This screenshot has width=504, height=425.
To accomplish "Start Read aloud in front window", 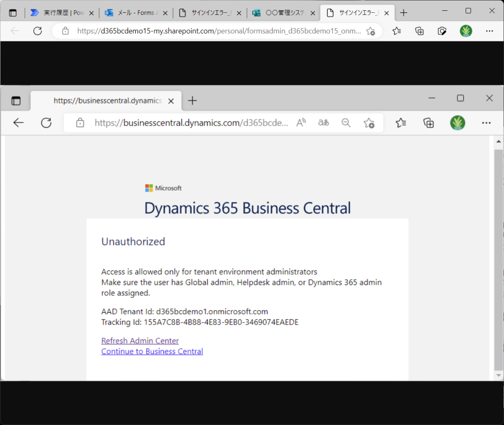I will click(301, 123).
